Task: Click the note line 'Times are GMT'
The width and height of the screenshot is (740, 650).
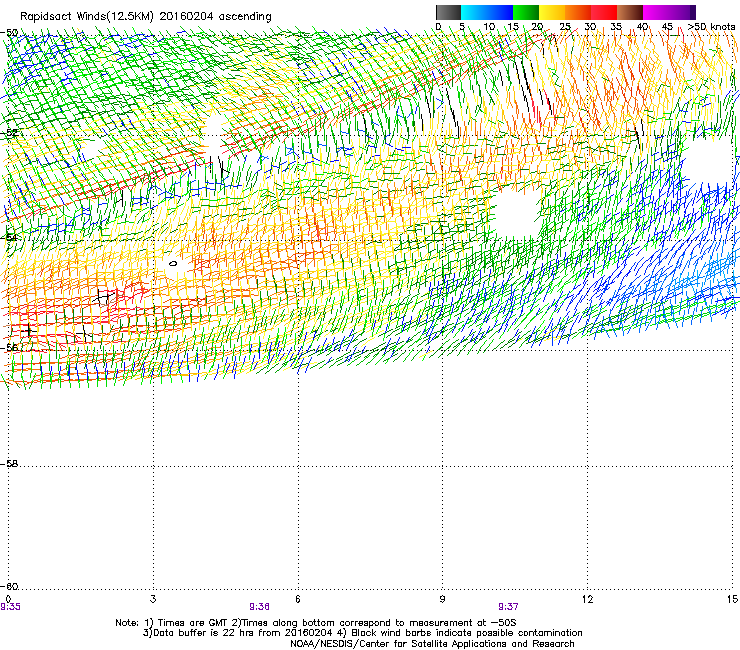Action: click(x=193, y=623)
